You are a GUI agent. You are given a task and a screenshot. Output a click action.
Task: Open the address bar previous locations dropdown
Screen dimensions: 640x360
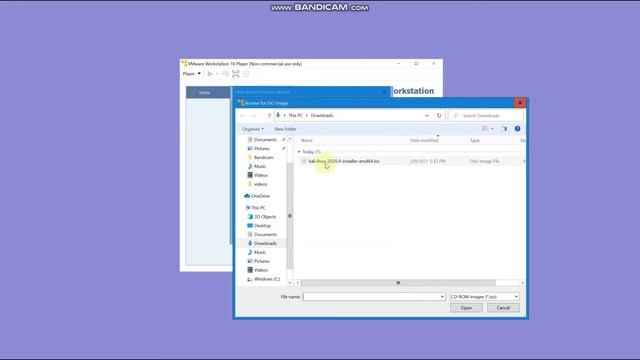[427, 116]
